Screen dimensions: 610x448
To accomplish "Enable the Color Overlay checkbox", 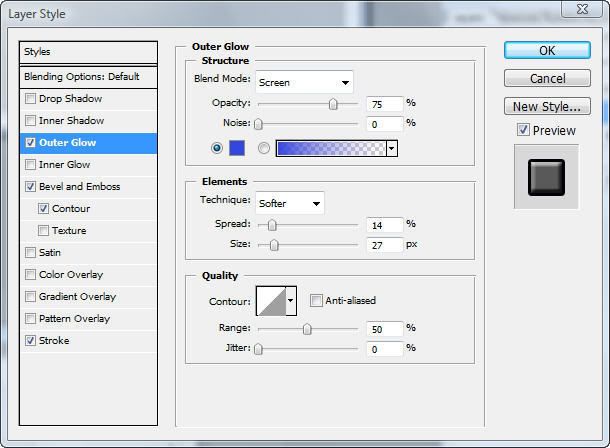I will click(30, 275).
